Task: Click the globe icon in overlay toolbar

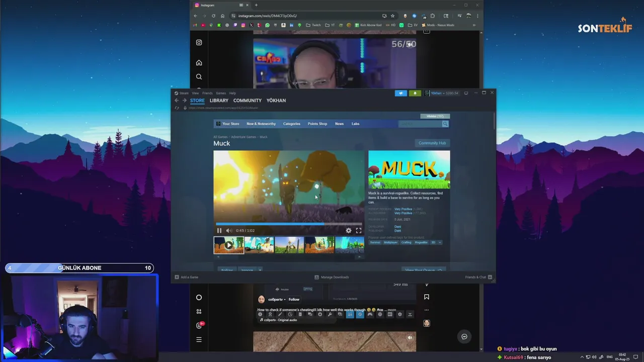Action: tap(380, 314)
